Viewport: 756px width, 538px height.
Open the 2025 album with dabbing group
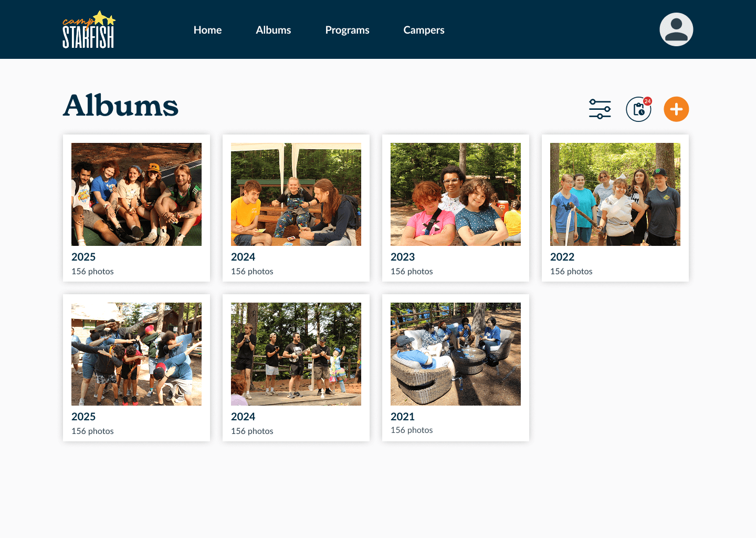pyautogui.click(x=136, y=354)
